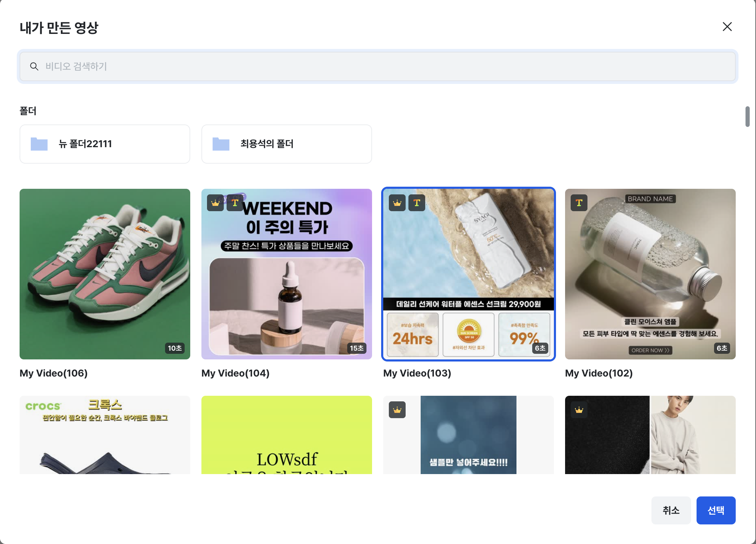This screenshot has width=756, height=544.
Task: Select the Nike sneaker video My Video(106)
Action: (x=105, y=274)
